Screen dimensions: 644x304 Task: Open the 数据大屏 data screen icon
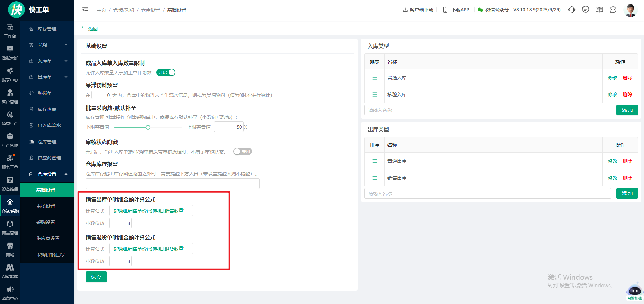pyautogui.click(x=10, y=52)
